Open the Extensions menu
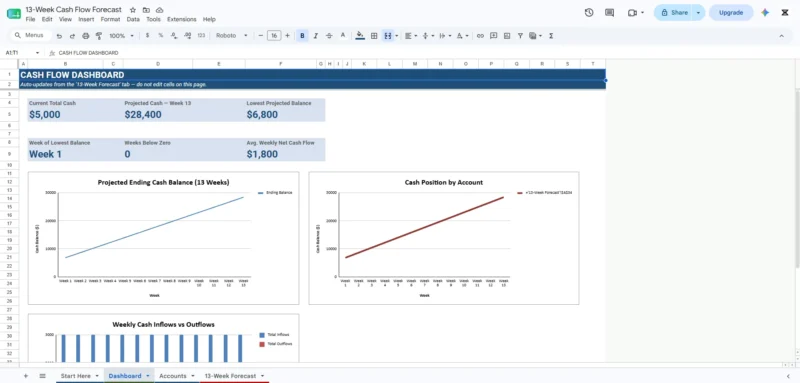This screenshot has height=383, width=800. 182,19
